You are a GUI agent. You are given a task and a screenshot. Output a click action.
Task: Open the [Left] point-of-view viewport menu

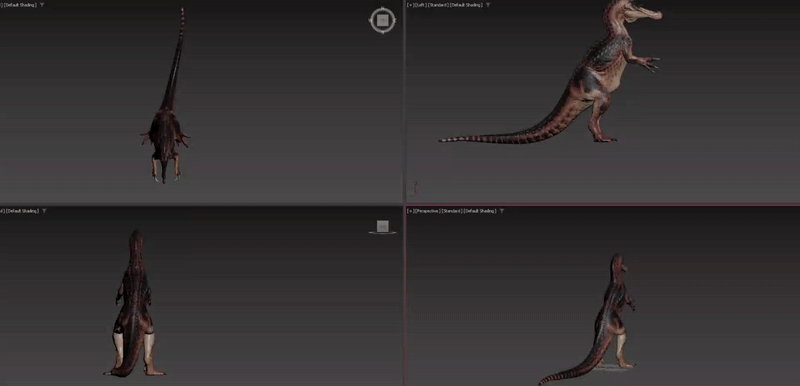(x=420, y=5)
